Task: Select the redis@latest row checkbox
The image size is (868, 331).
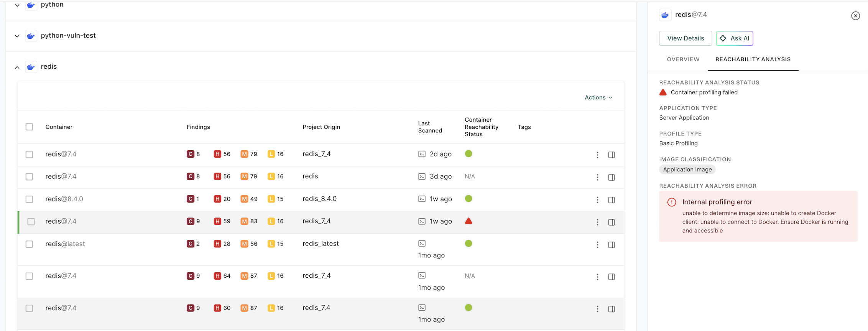Action: pos(29,244)
